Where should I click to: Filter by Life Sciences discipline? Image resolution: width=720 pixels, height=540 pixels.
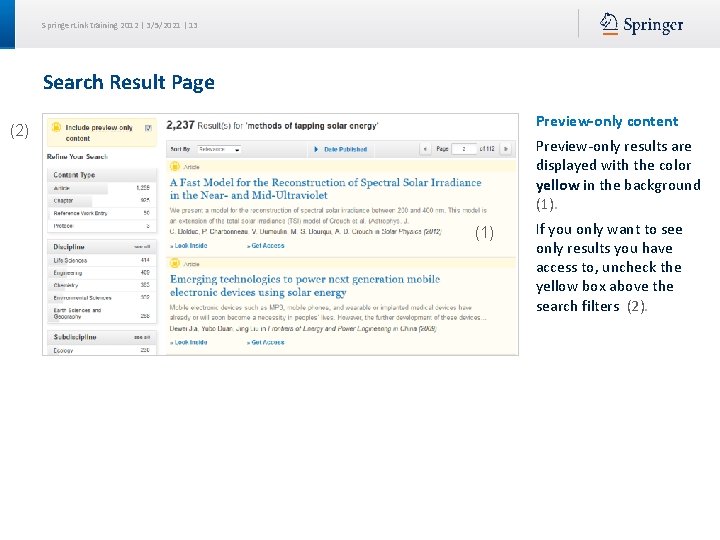[102, 260]
